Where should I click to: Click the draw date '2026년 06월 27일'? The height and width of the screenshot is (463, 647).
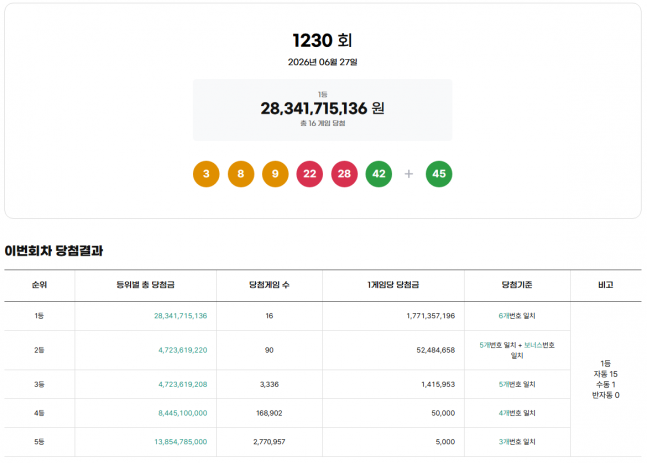[322, 62]
